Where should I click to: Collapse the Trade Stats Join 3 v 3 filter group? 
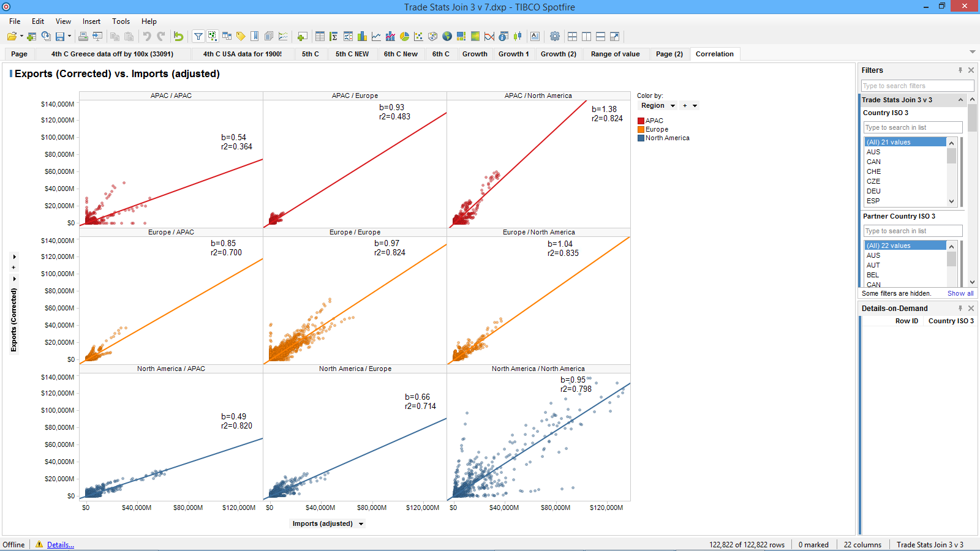pos(960,100)
